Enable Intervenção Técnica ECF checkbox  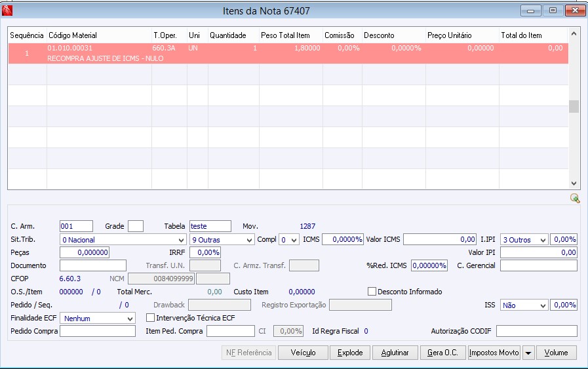(150, 318)
